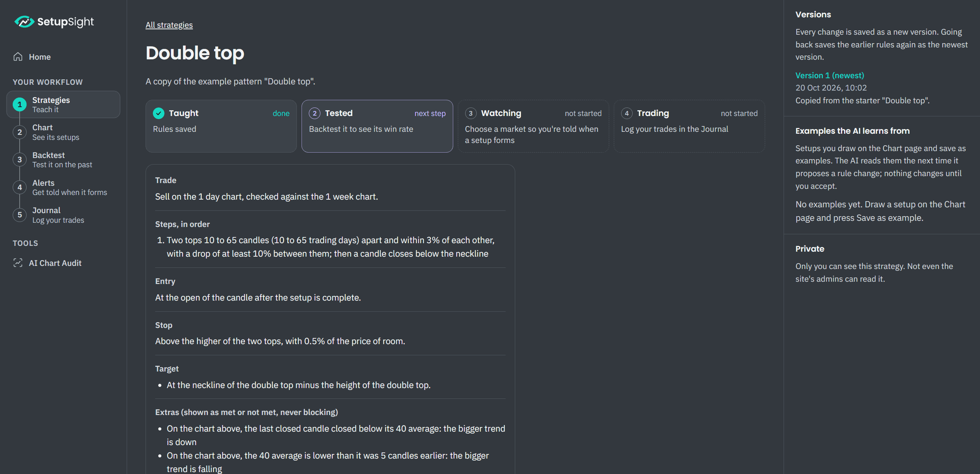Go back to All strategies
Viewport: 980px width, 474px height.
[169, 25]
